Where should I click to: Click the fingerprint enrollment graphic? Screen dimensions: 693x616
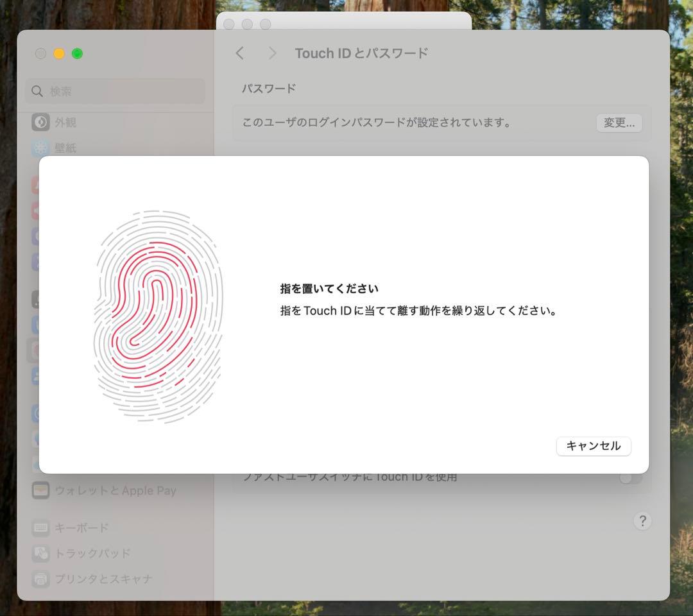tap(158, 316)
